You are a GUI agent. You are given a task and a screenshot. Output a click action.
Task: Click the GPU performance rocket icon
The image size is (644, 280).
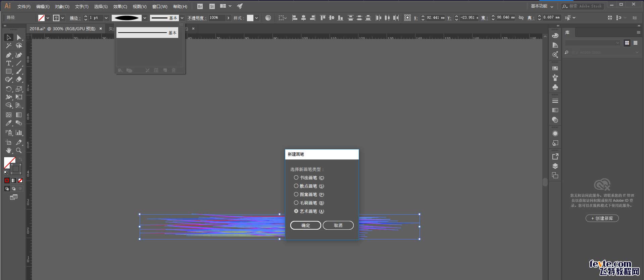tap(240, 6)
